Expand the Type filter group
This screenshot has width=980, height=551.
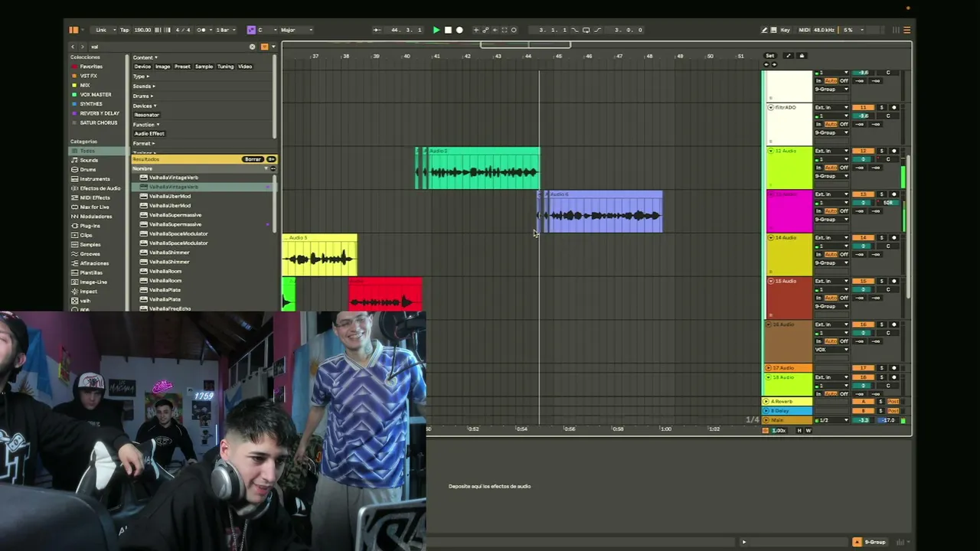(x=139, y=77)
